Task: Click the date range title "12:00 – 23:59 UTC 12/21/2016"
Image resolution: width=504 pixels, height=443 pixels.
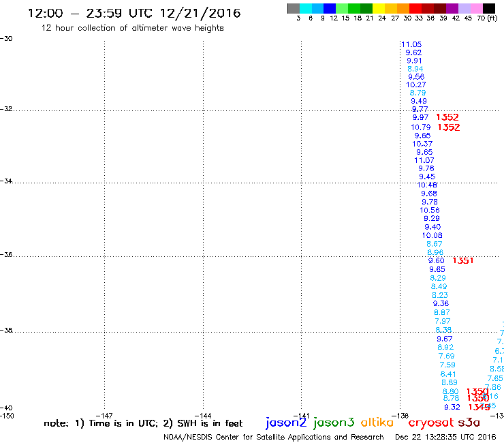Action: 134,13
